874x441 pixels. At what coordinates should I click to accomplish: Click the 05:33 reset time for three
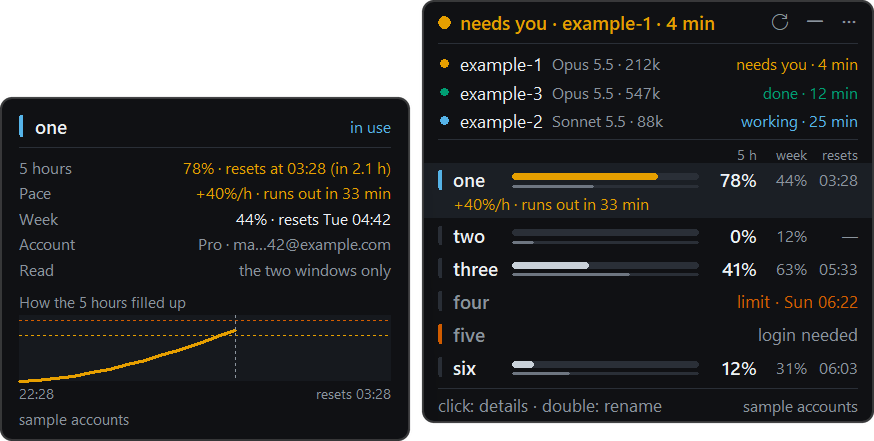[838, 270]
